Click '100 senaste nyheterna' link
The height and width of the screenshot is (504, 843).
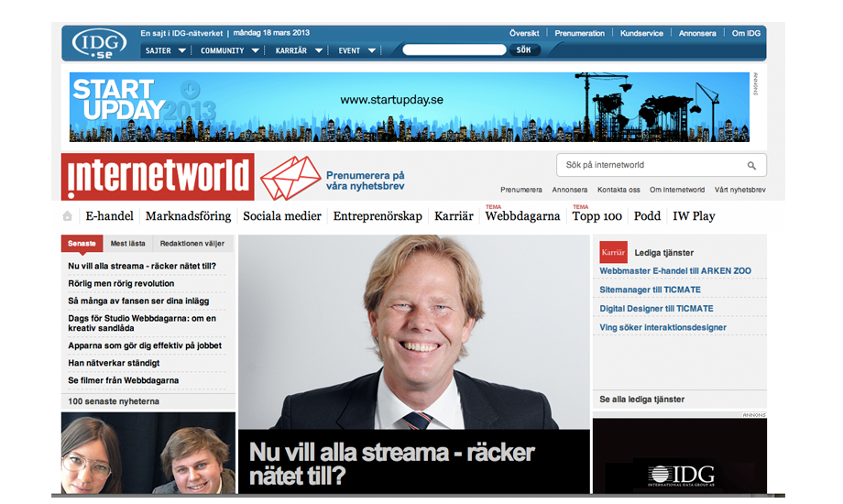[x=114, y=401]
